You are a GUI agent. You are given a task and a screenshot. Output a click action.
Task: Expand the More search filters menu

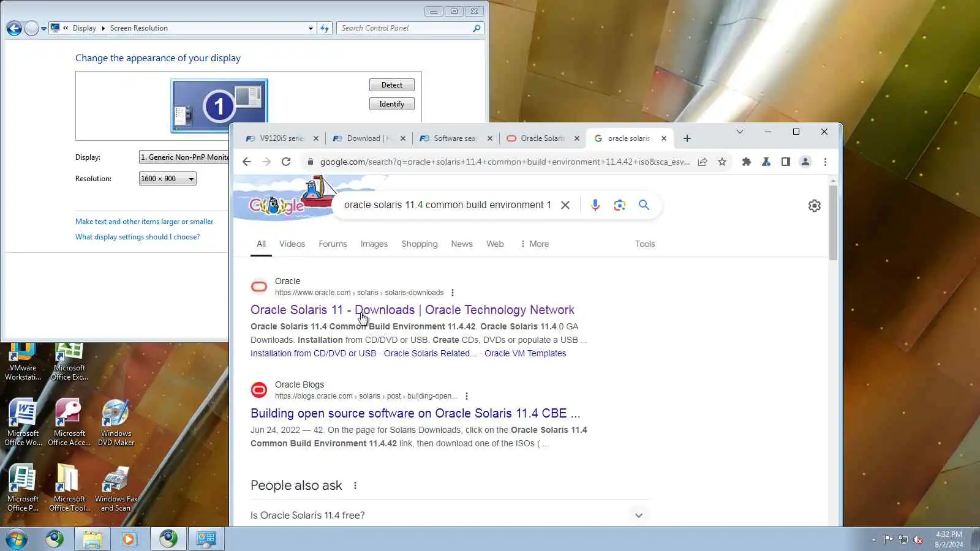coord(535,244)
